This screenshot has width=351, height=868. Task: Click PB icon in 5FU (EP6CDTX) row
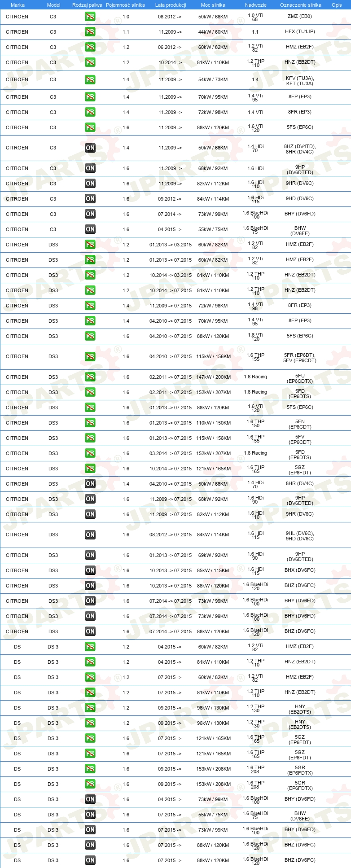point(90,377)
